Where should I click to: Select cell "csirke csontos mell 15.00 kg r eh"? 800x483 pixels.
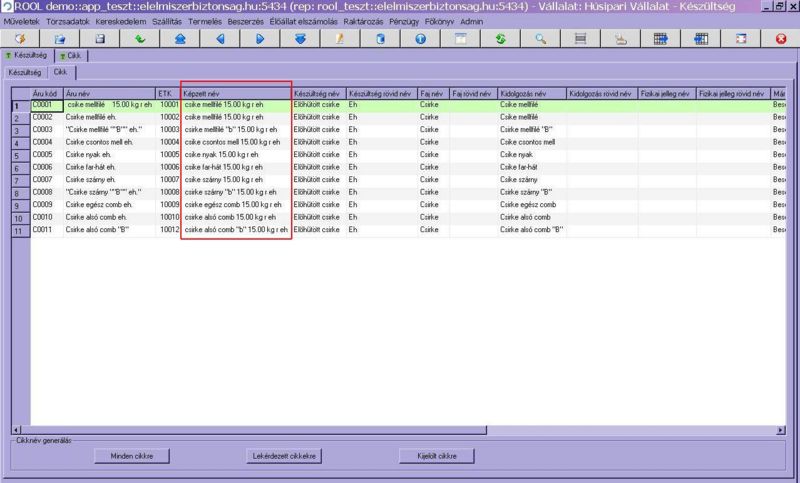[x=236, y=142]
